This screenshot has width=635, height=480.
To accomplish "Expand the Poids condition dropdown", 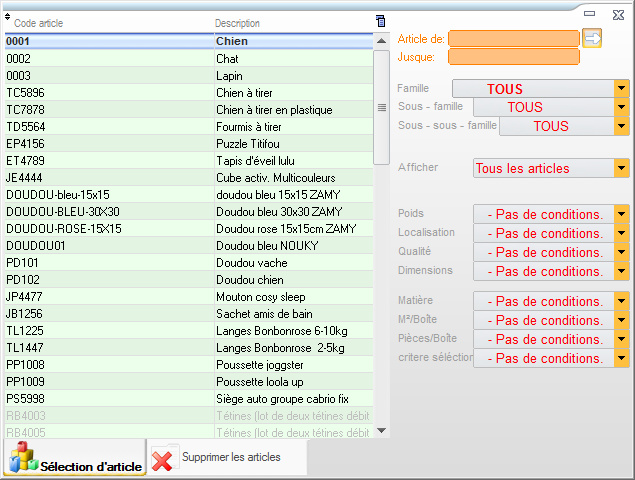I will 621,214.
